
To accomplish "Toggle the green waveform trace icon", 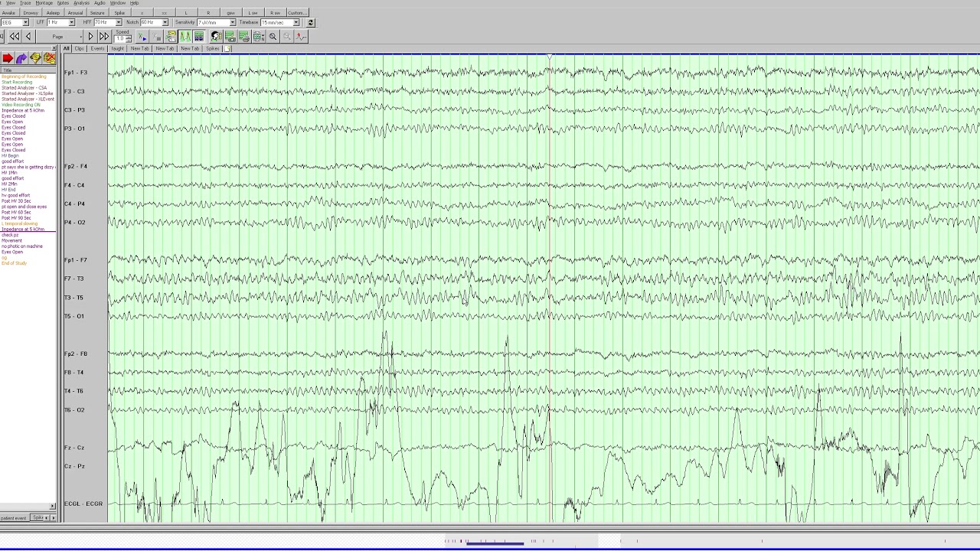I will 185,37.
